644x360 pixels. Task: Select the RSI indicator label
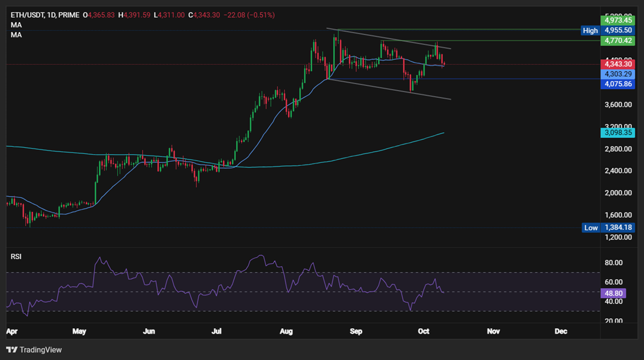pos(17,257)
